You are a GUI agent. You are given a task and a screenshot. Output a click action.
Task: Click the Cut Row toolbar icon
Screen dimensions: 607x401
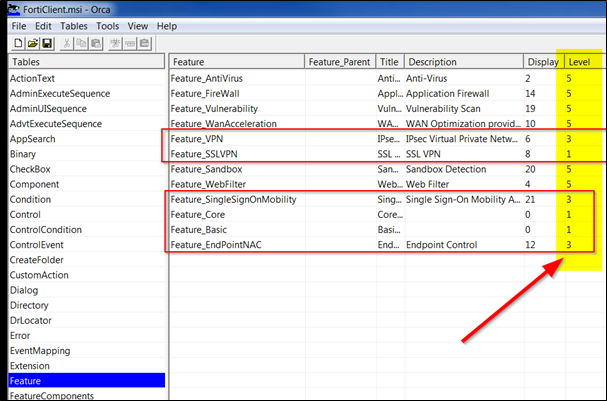(x=115, y=43)
